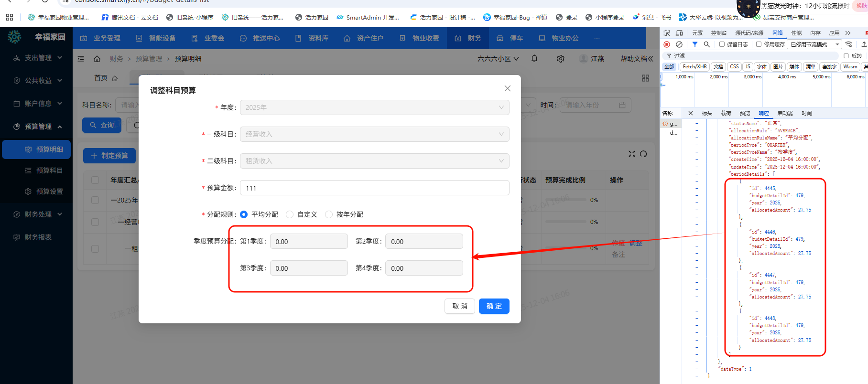Collapse sidebar with the hamburger menu icon
868x384 pixels.
81,59
